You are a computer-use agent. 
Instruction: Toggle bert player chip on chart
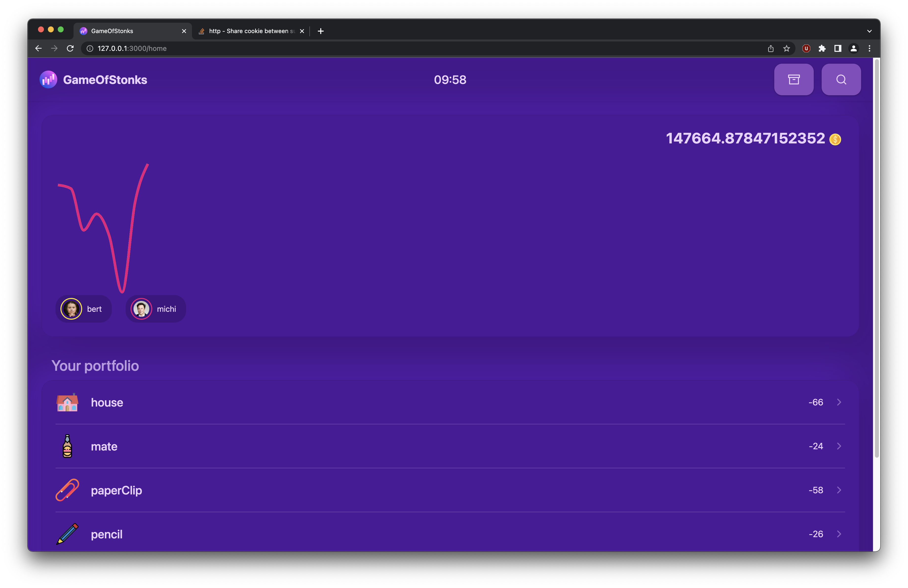83,309
